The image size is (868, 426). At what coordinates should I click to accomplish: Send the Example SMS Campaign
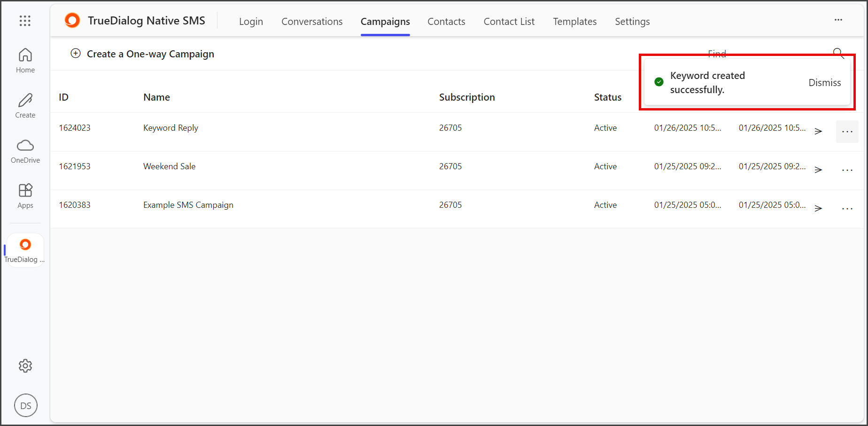[818, 208]
